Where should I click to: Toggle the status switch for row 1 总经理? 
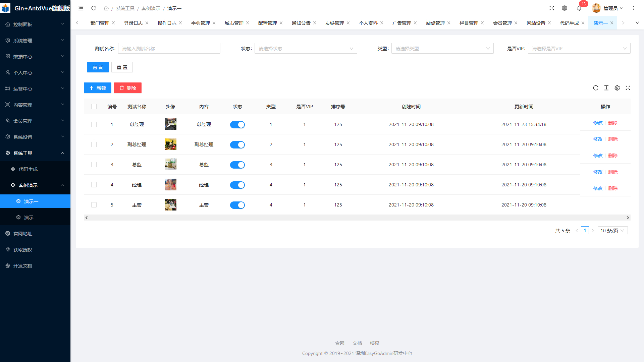237,124
